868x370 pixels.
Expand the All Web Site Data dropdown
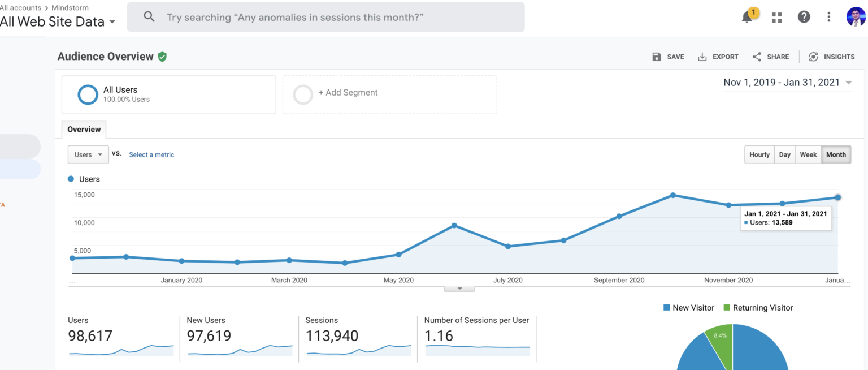tap(112, 22)
